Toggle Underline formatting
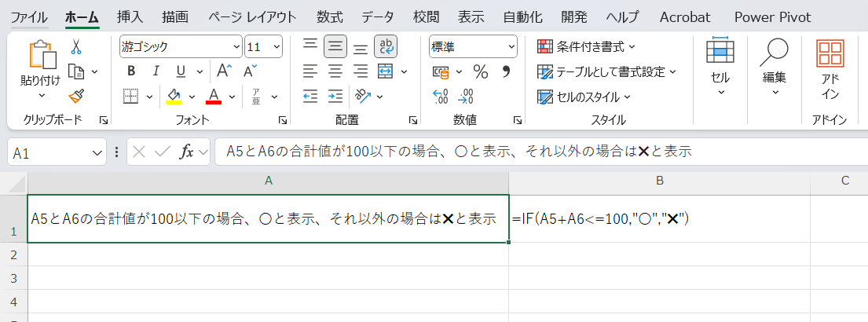The image size is (868, 322). pos(181,71)
